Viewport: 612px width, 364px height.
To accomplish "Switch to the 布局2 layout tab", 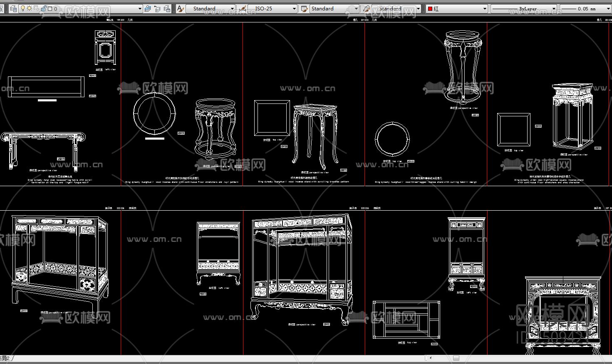I will tap(5, 358).
